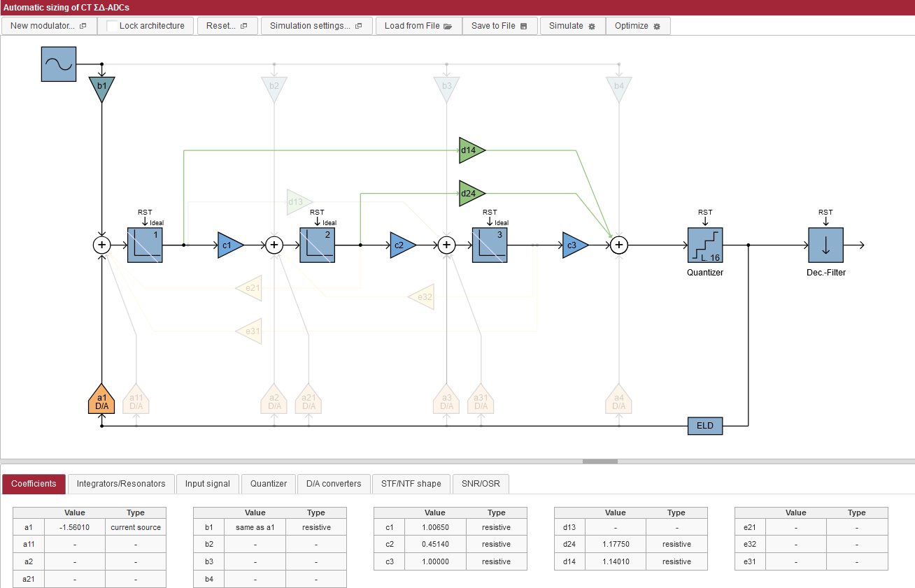Select the c1 gain triangle
This screenshot has width=915, height=588.
point(231,245)
